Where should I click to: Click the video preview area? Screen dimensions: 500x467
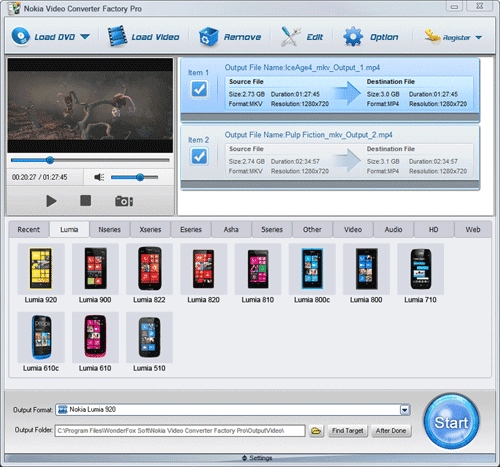[90, 105]
